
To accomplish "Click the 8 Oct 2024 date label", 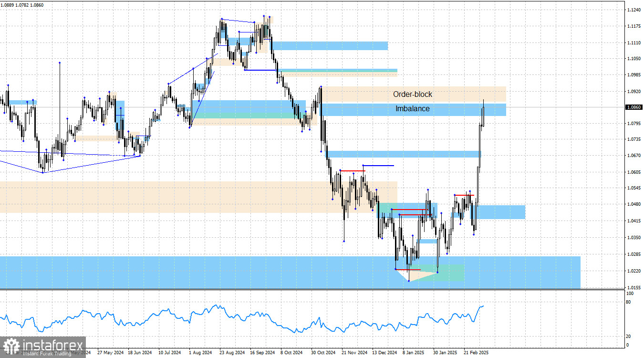I will 292,353.
